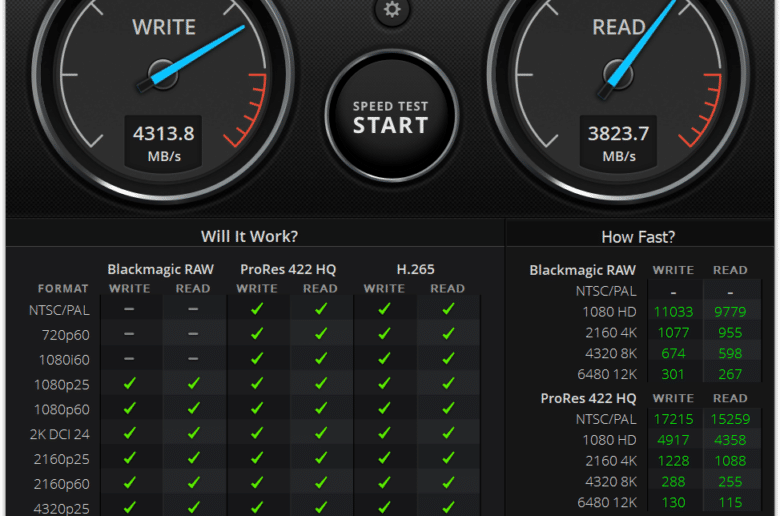Click ProRes 422 HQ write checkmark for 2160p60

[257, 482]
